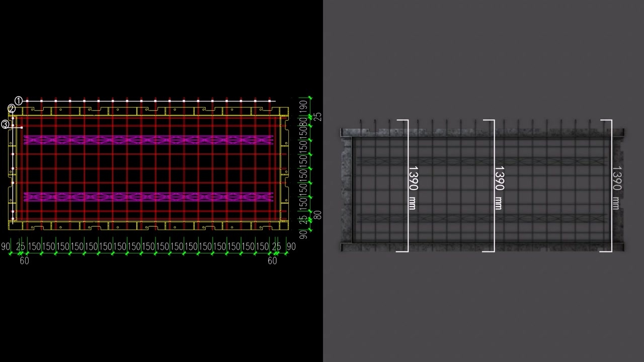Click the circled number 2 callout
Image resolution: width=644 pixels, height=362 pixels.
point(12,109)
